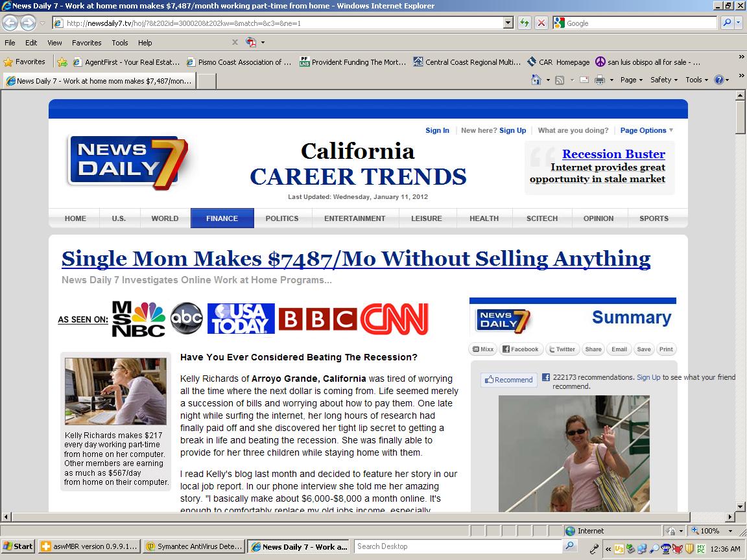Screen dimensions: 747x560
Task: Click the Twitter share button
Action: [563, 349]
